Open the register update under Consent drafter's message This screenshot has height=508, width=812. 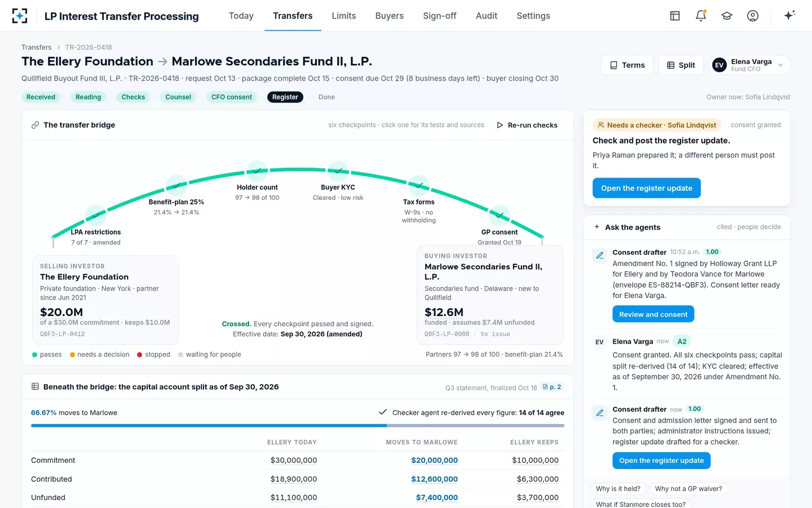click(x=661, y=461)
